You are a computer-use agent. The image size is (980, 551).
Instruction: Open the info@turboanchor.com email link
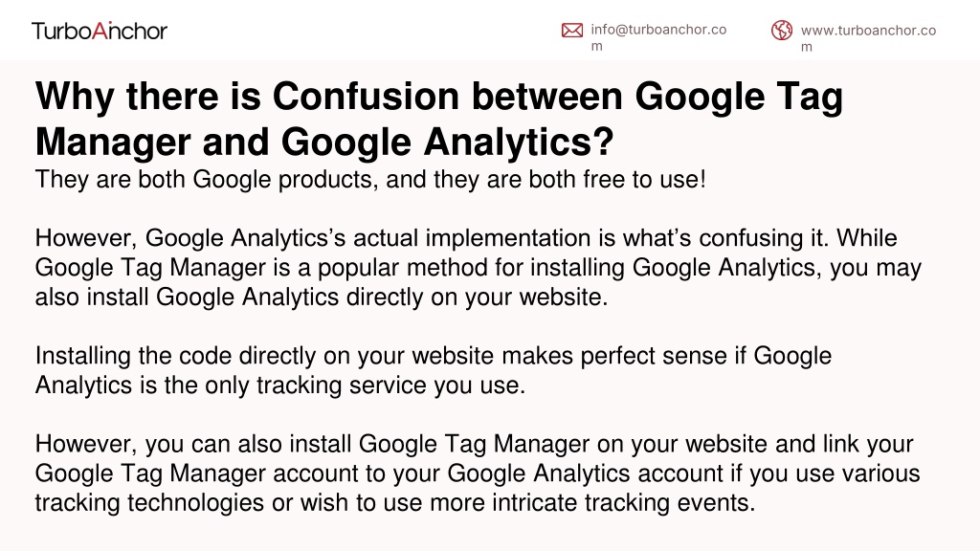click(x=658, y=37)
